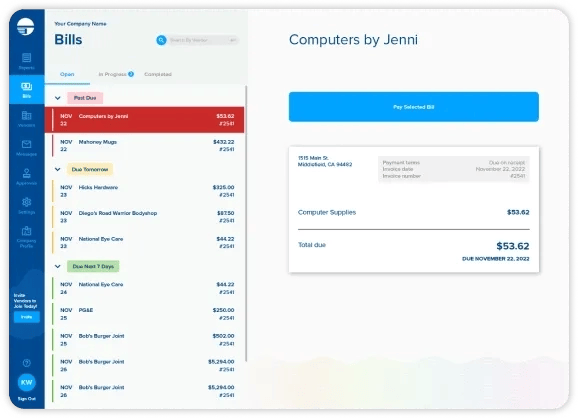Viewport: 578px width, 418px height.
Task: Click the Computers by Jenni detail heading
Action: (x=353, y=40)
